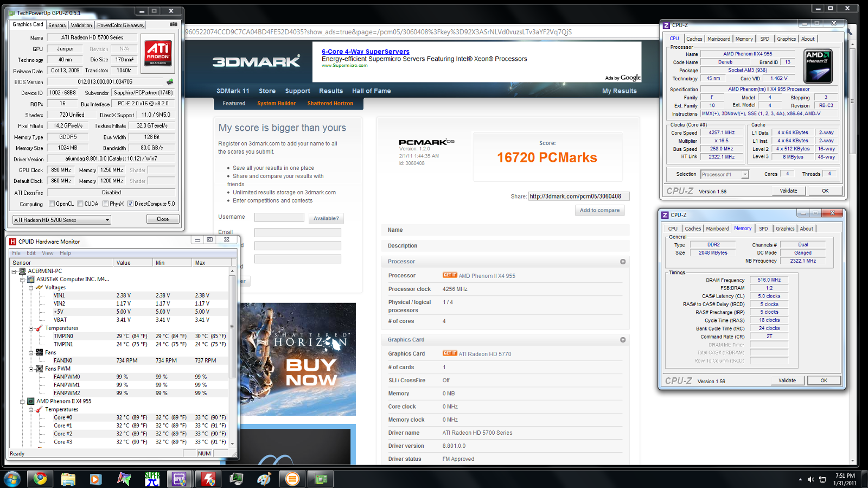Open the Paint palette taskbar icon

tap(264, 479)
